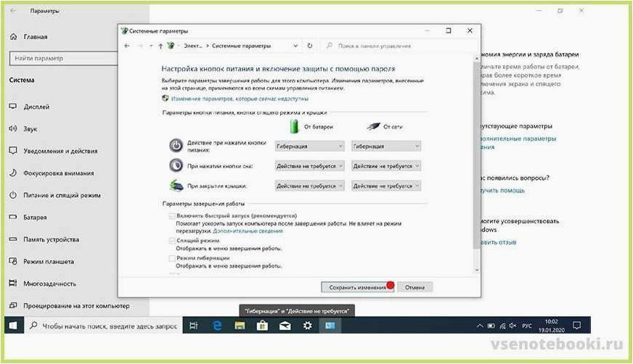Click network icon in system tray
633x364 pixels.
click(x=502, y=326)
